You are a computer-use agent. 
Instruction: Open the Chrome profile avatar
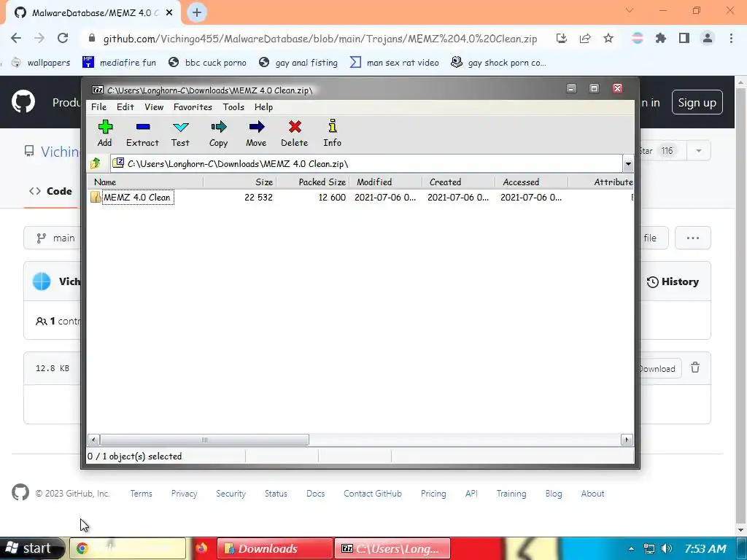[708, 38]
